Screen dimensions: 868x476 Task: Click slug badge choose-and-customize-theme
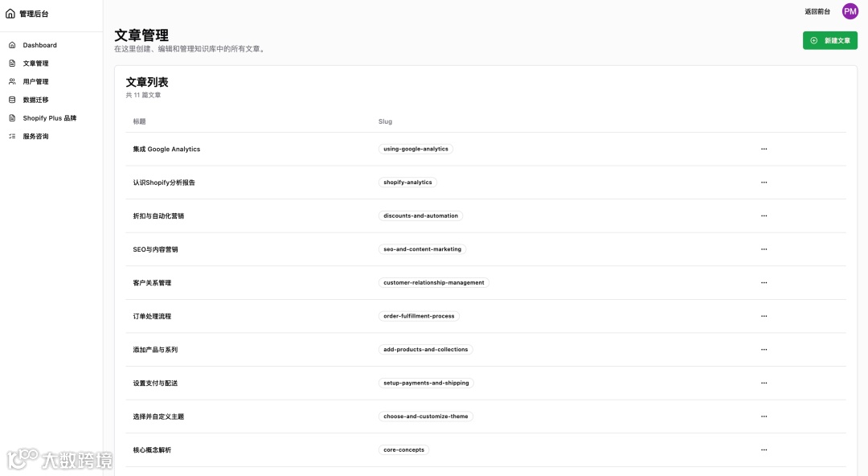coord(426,416)
